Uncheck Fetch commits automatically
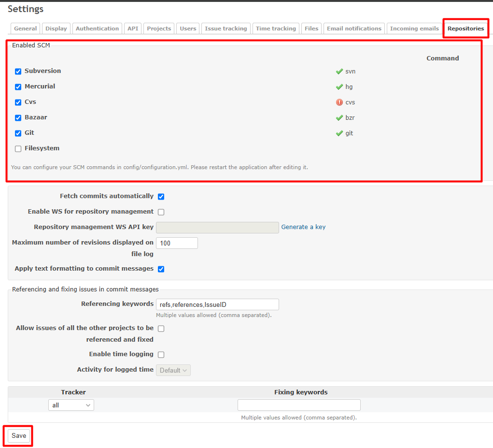493x448 pixels. (x=161, y=196)
